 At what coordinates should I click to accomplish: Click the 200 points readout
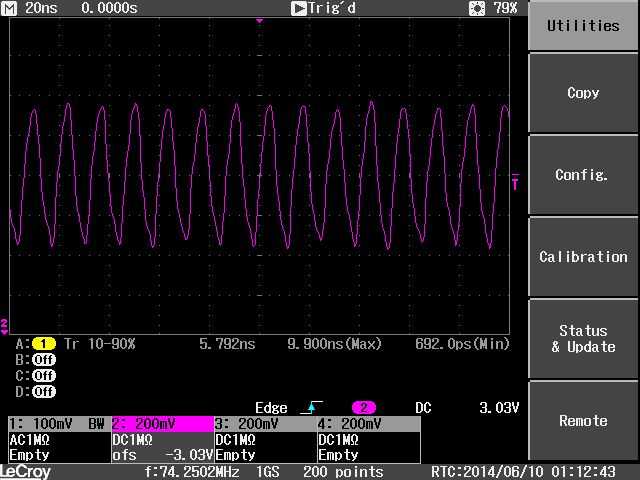pos(343,472)
